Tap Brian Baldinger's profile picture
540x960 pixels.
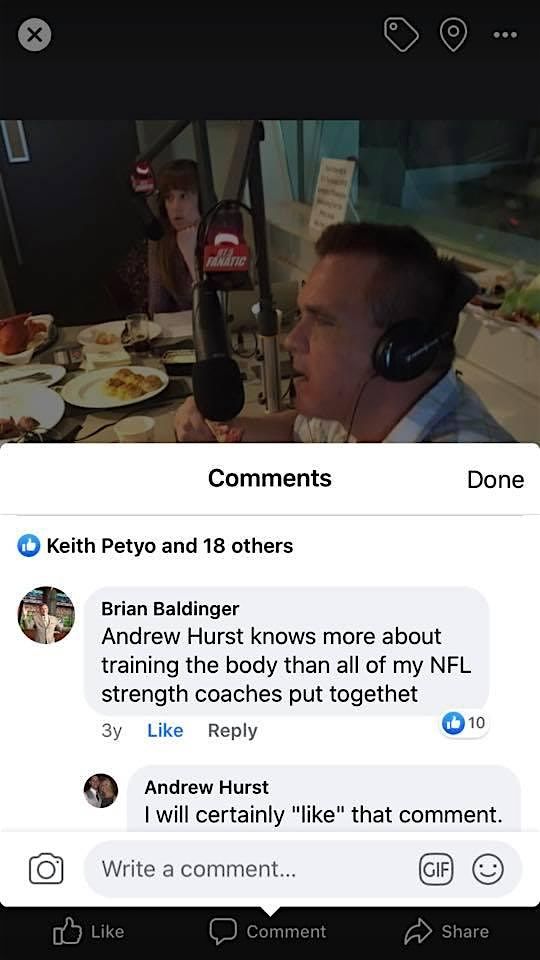[x=46, y=615]
